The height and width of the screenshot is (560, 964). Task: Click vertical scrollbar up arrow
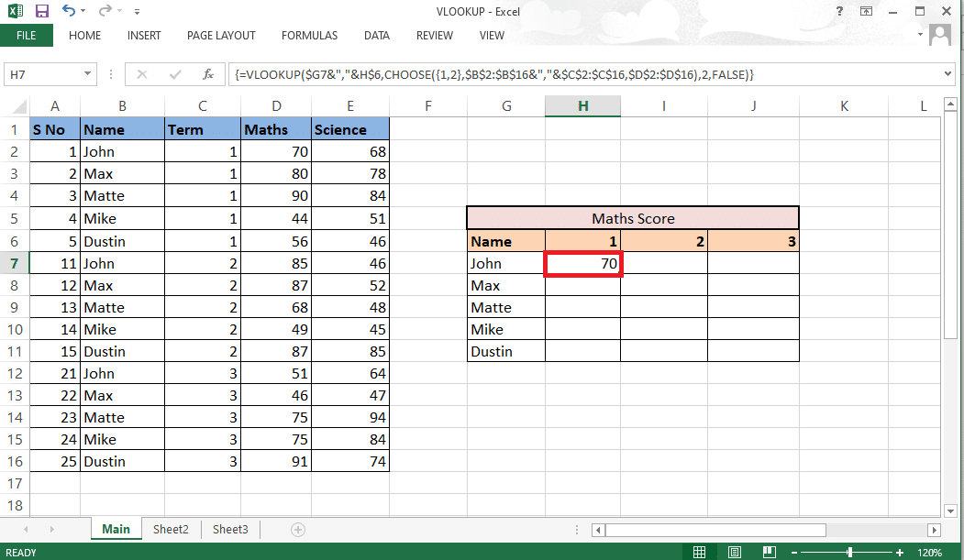click(950, 105)
